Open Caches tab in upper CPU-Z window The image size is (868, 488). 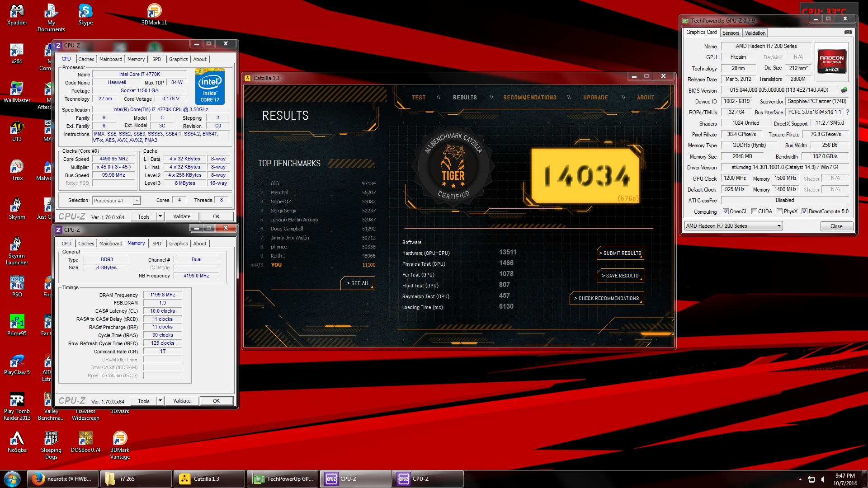[86, 59]
